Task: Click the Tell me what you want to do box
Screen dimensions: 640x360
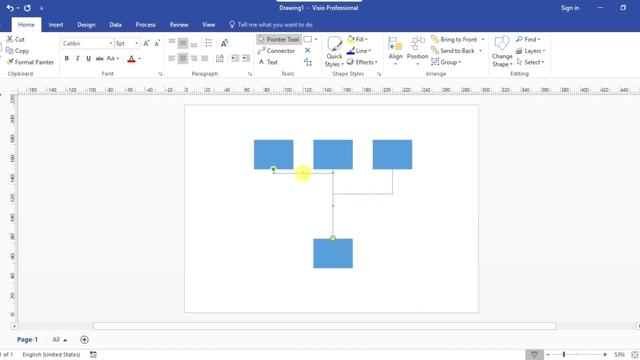Action: click(271, 24)
